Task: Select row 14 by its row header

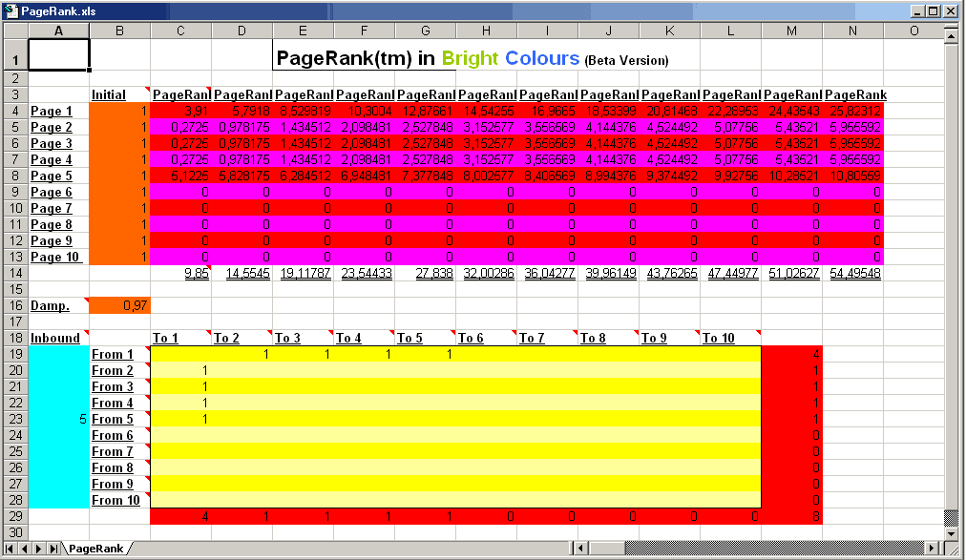Action: coord(15,273)
